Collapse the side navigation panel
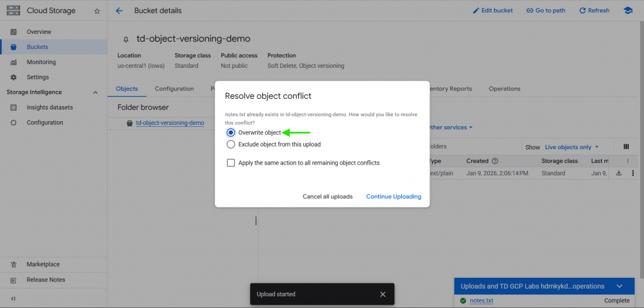This screenshot has width=644, height=308. [x=13, y=298]
